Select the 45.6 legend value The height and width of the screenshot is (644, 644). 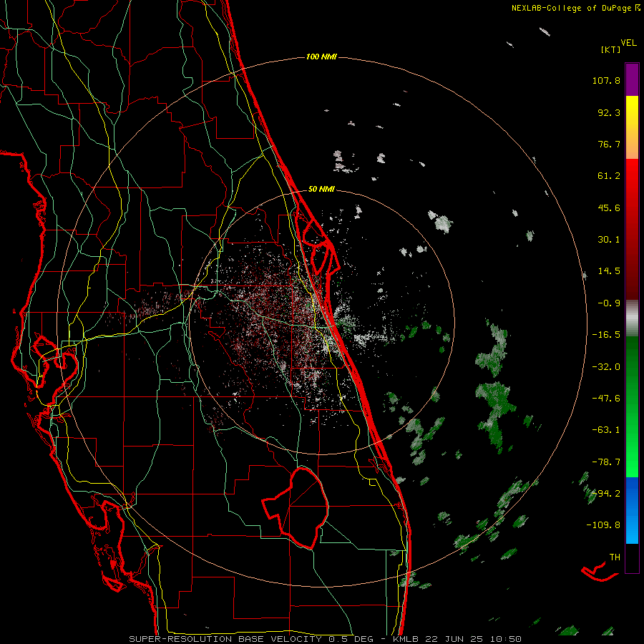pyautogui.click(x=609, y=208)
